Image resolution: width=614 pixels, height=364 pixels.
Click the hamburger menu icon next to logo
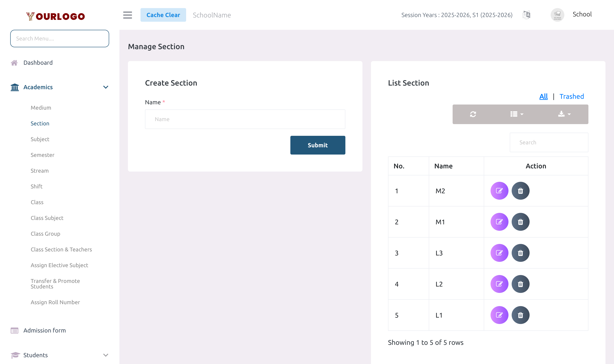tap(127, 15)
